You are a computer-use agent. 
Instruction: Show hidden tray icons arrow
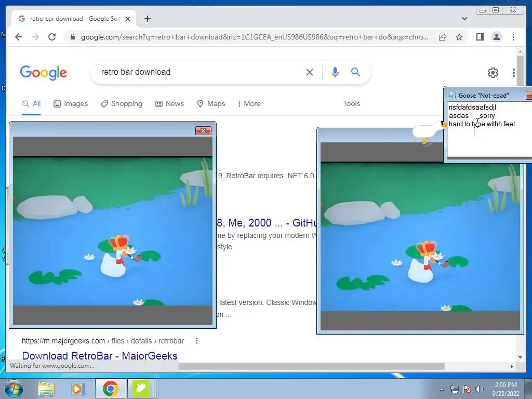pyautogui.click(x=442, y=389)
